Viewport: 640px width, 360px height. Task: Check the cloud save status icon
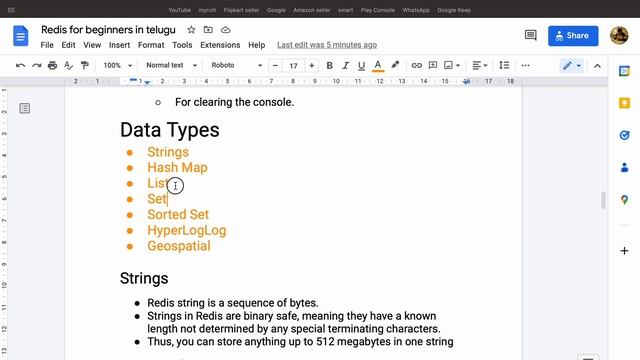pyautogui.click(x=225, y=30)
